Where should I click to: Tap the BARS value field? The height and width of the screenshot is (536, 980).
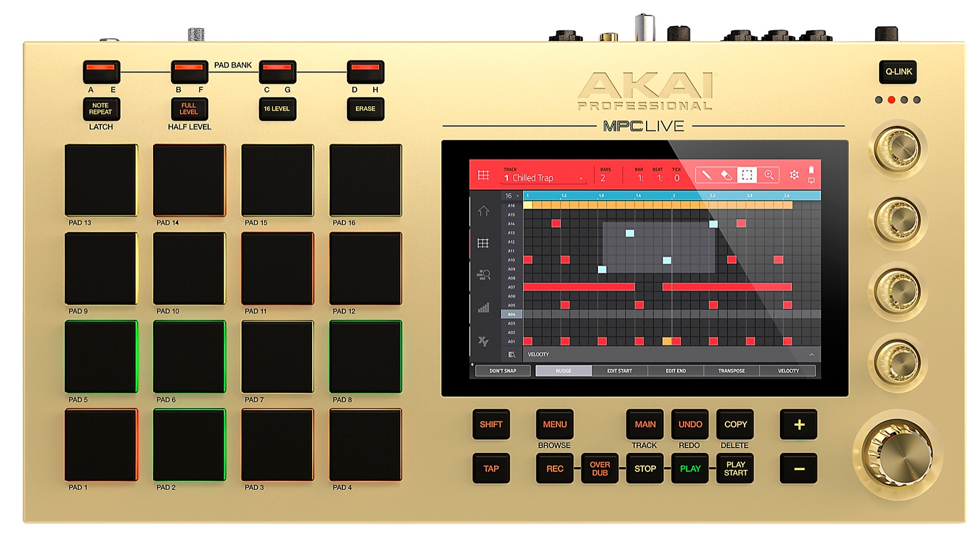(x=603, y=178)
